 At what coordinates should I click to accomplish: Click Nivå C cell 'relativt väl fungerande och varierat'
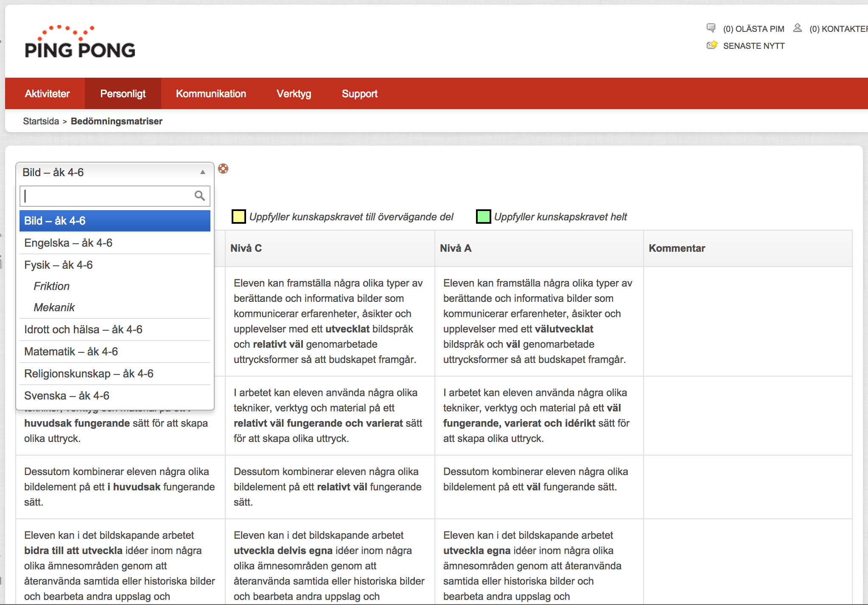point(330,416)
